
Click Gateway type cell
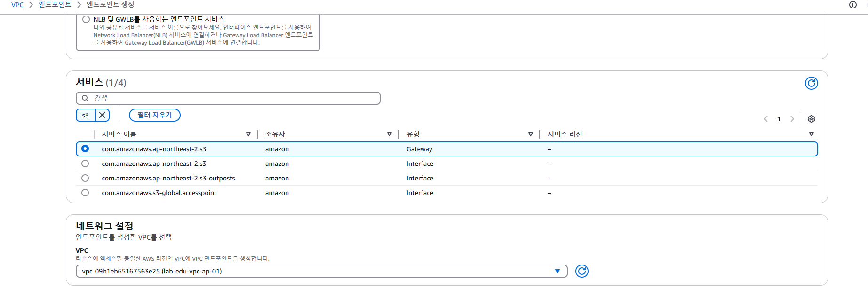[x=419, y=149]
